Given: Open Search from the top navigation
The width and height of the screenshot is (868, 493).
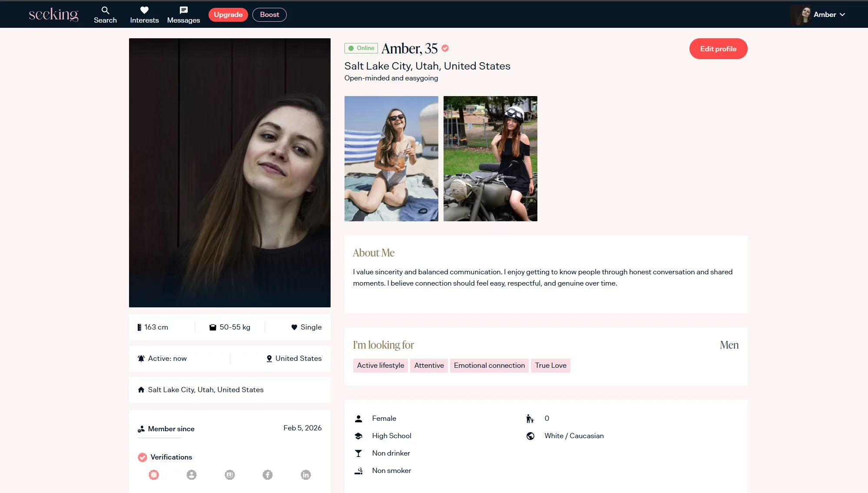Looking at the screenshot, I should pyautogui.click(x=105, y=15).
